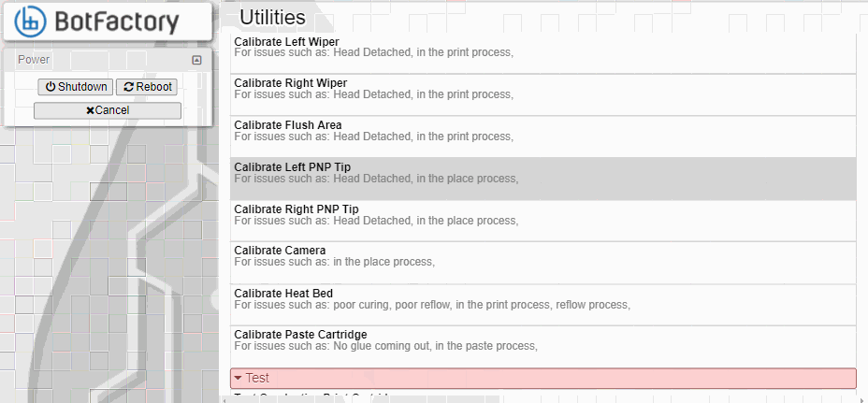Select Calibrate Right Wiper
The width and height of the screenshot is (868, 403).
pos(542,94)
